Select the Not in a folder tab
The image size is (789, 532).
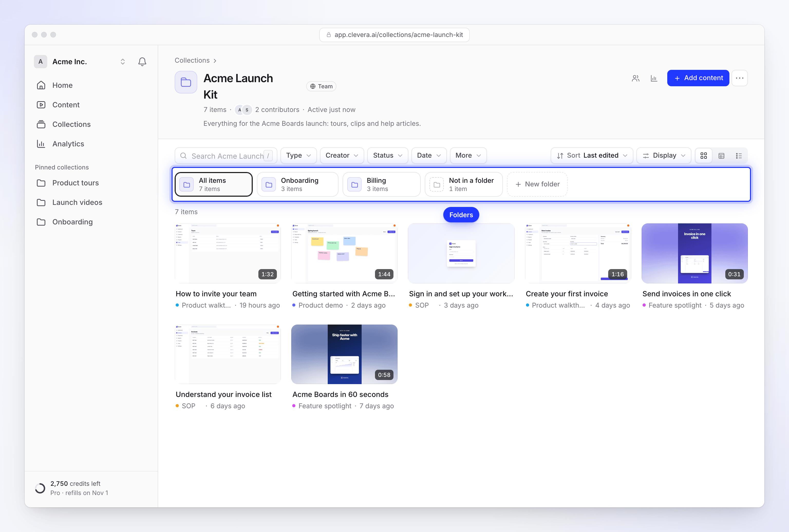(x=464, y=184)
